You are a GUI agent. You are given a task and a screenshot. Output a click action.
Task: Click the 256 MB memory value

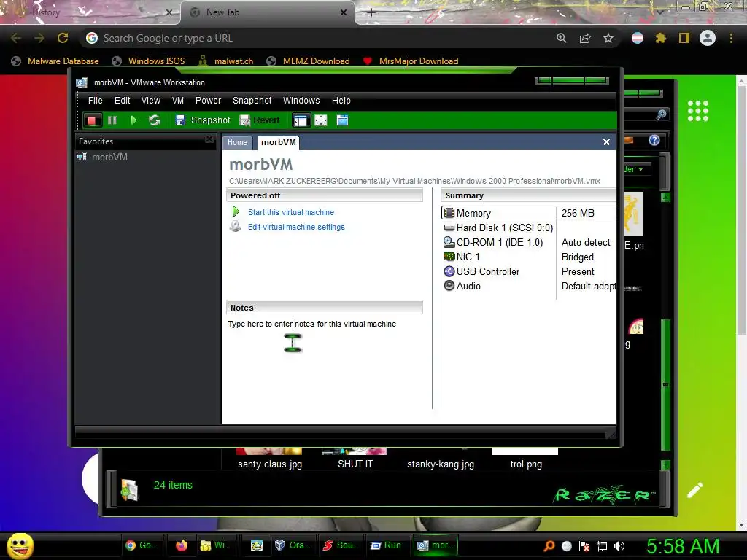click(578, 214)
